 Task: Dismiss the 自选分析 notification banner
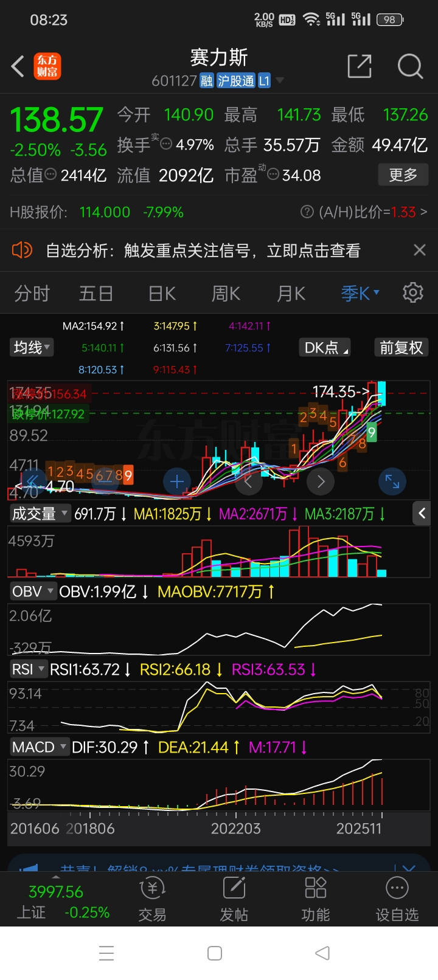coord(420,250)
